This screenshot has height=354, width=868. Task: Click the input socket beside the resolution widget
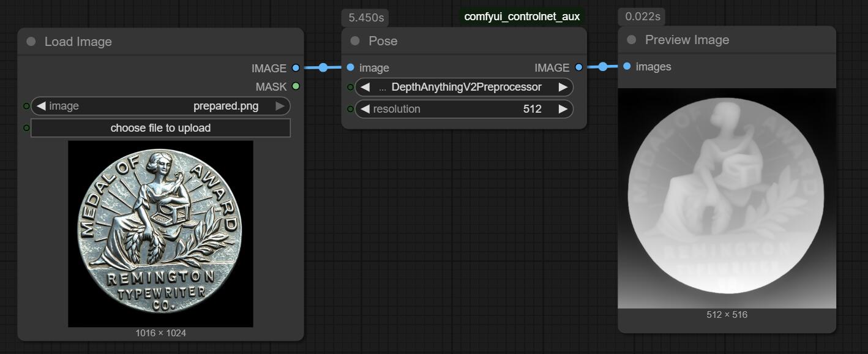pyautogui.click(x=350, y=109)
